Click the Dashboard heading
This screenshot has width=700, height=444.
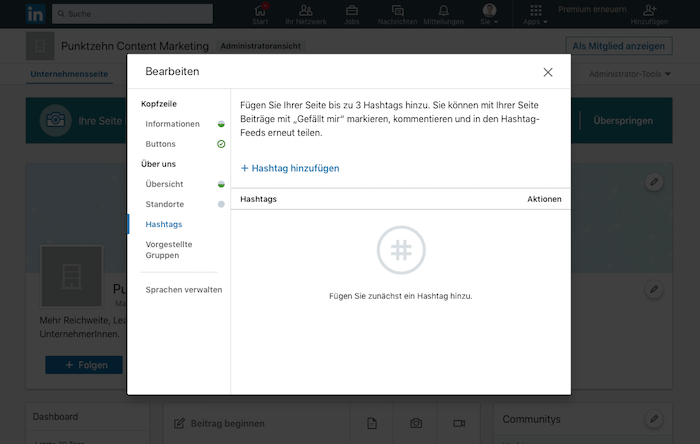point(55,417)
